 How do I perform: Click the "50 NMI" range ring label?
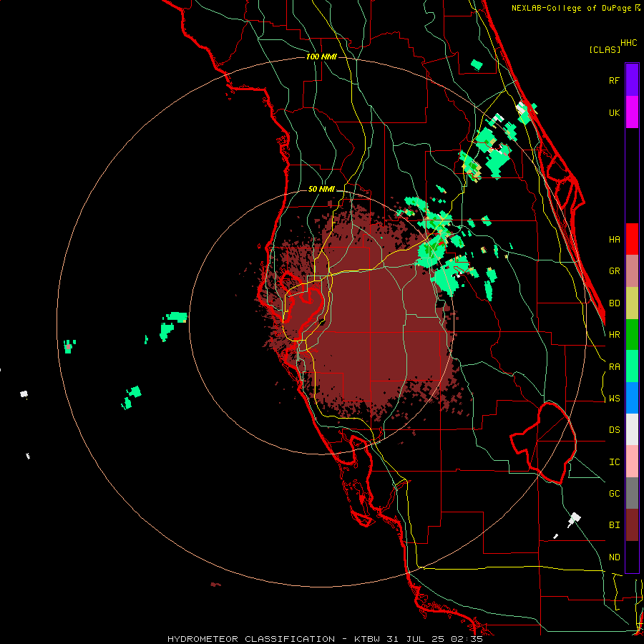pos(321,190)
